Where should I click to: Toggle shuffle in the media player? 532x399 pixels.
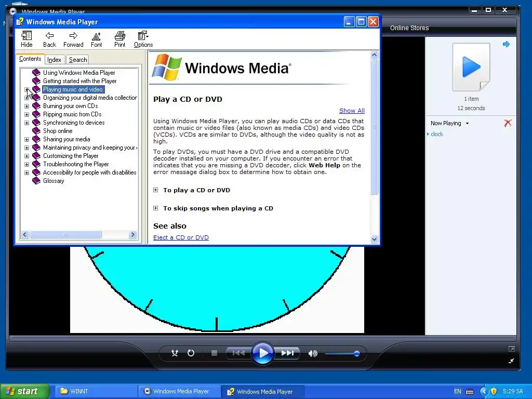pos(175,353)
